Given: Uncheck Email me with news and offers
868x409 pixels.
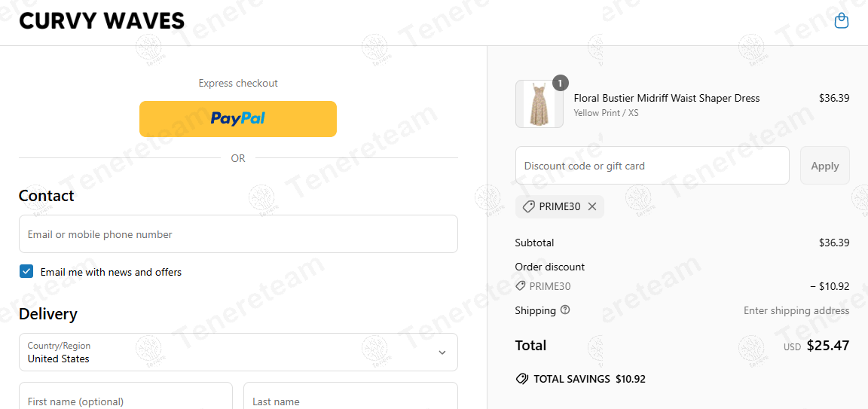Looking at the screenshot, I should [x=26, y=271].
